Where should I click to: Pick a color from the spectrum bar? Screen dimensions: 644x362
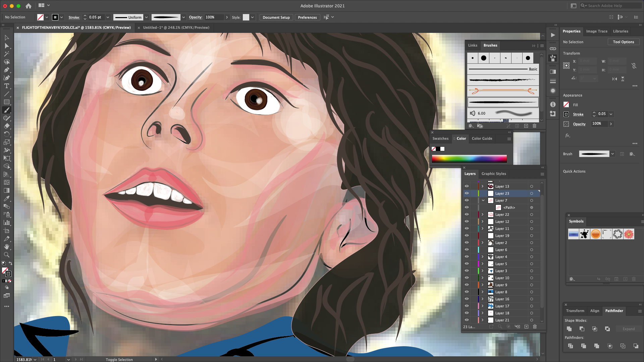click(x=469, y=159)
